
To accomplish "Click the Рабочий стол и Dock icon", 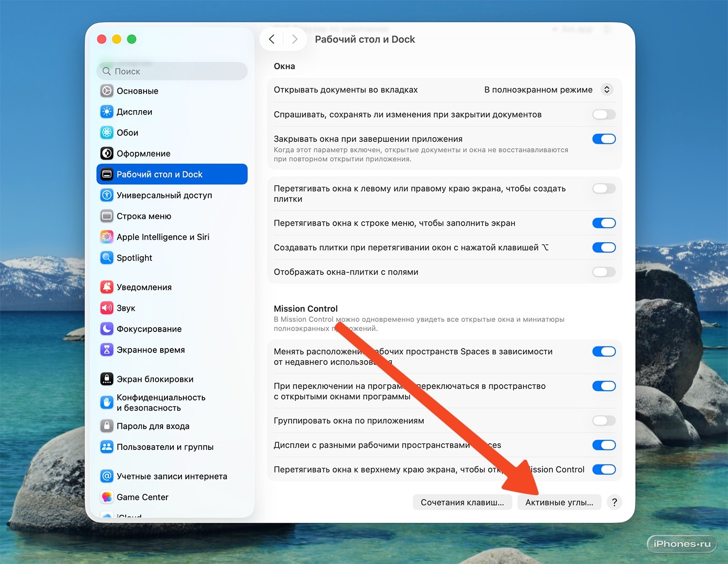I will point(107,174).
